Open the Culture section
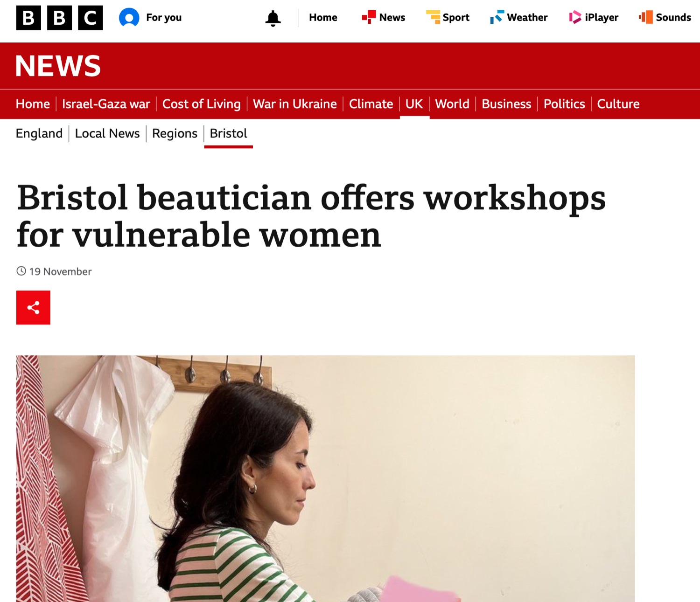Viewport: 700px width, 602px height. tap(618, 104)
